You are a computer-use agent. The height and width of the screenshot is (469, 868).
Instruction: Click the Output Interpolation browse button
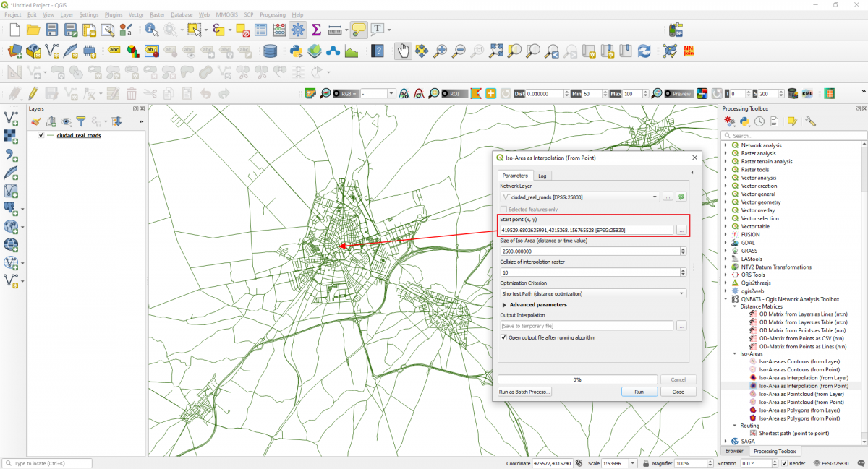click(x=681, y=326)
